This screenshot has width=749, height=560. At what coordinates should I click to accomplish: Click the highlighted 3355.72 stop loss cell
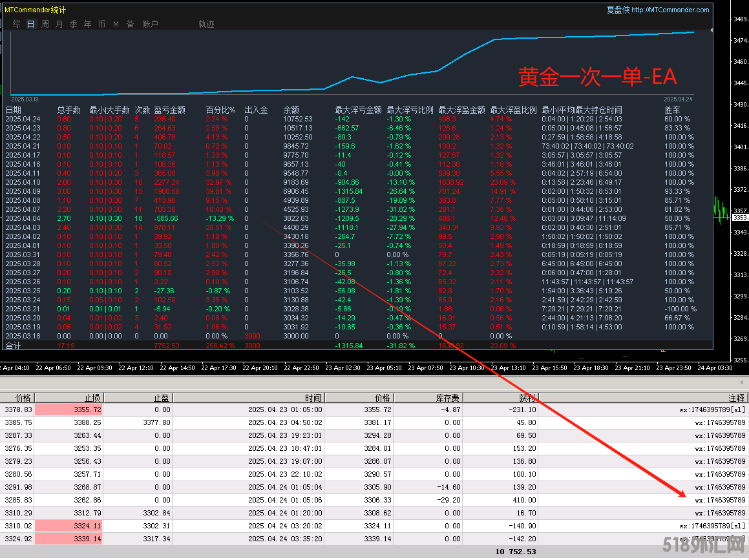69,410
